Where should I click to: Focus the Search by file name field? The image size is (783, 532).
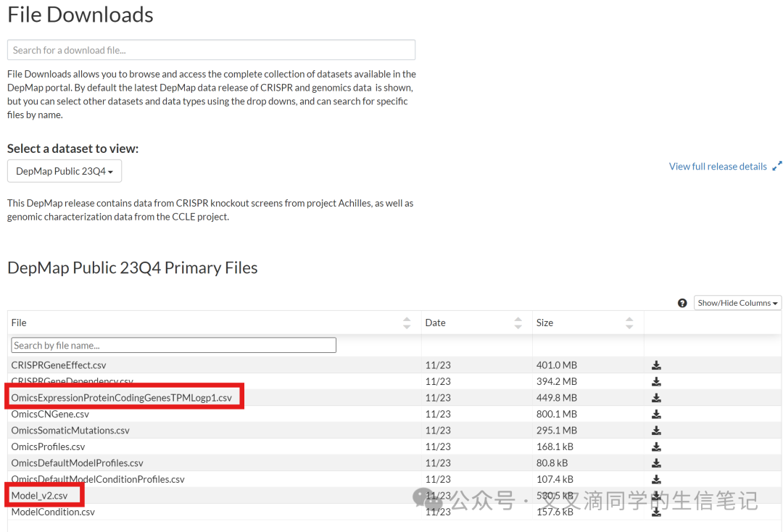(x=174, y=345)
